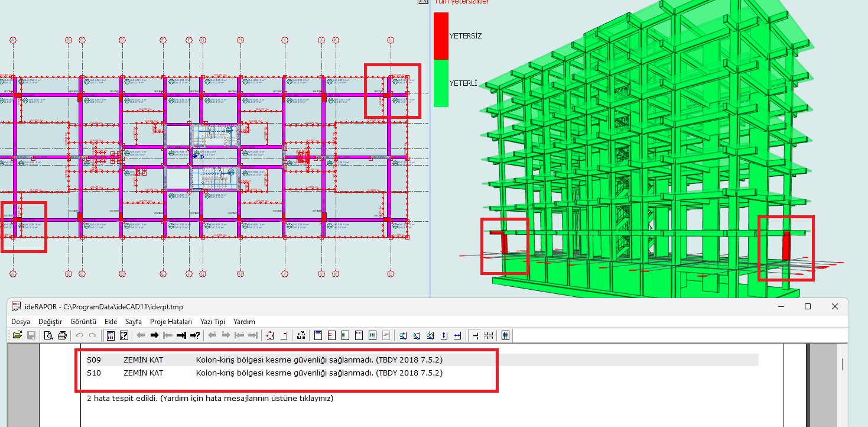Click the gray left arrow navigation icon

[141, 335]
